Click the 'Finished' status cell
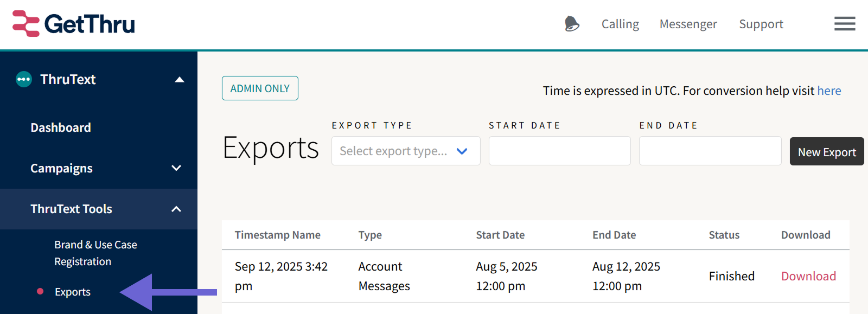868x314 pixels. pyautogui.click(x=731, y=276)
